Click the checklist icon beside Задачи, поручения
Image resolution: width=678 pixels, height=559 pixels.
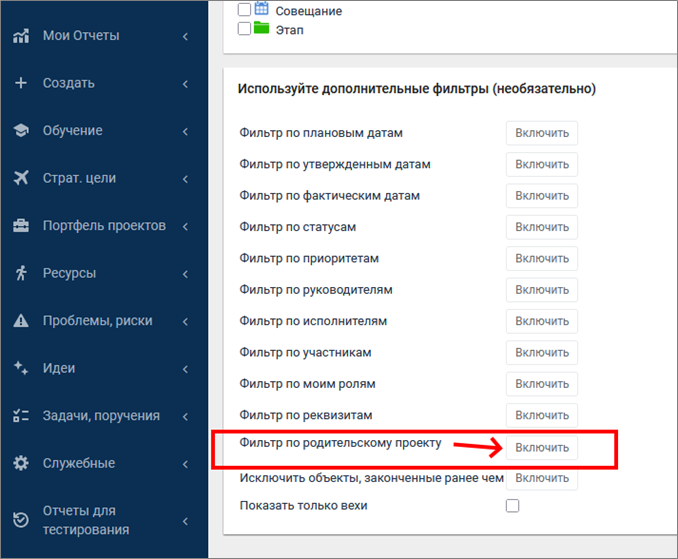coord(21,416)
